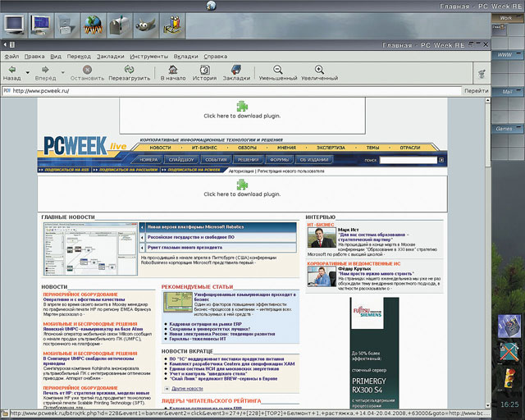Open the ЭКСПЕРТИЗА section link
525x420 pixels.
tap(331, 148)
